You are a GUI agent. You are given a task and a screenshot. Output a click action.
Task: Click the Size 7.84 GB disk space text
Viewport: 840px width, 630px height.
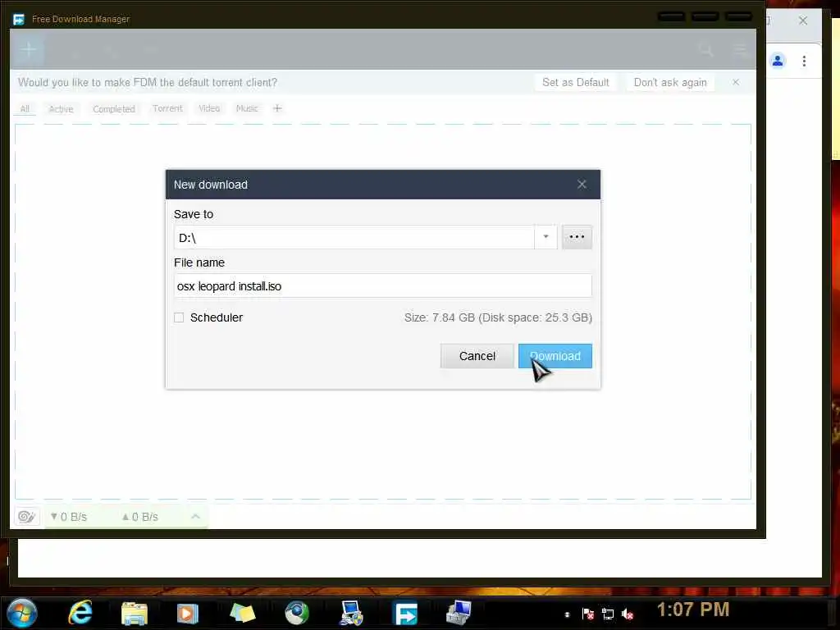pyautogui.click(x=498, y=317)
